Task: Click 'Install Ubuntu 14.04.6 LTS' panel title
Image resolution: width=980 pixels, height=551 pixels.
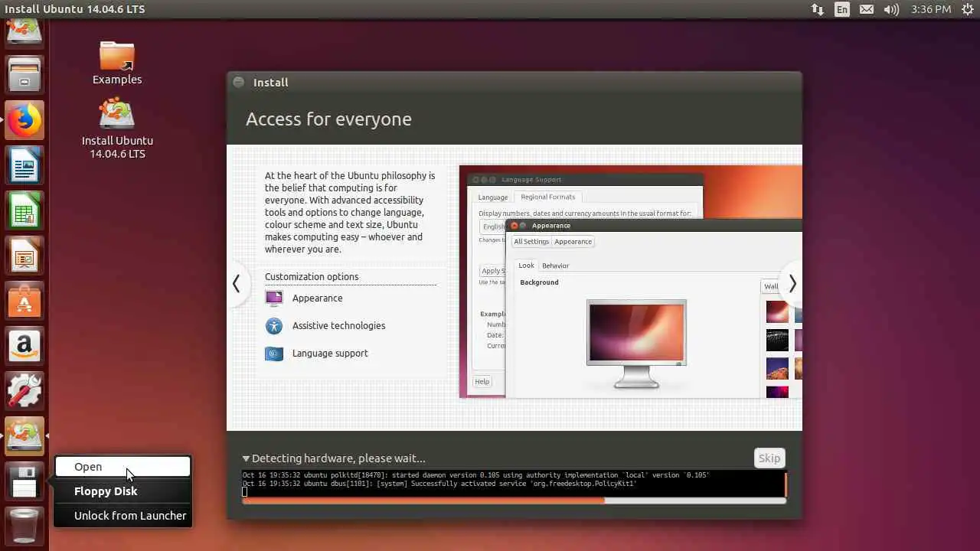Action: [x=75, y=9]
